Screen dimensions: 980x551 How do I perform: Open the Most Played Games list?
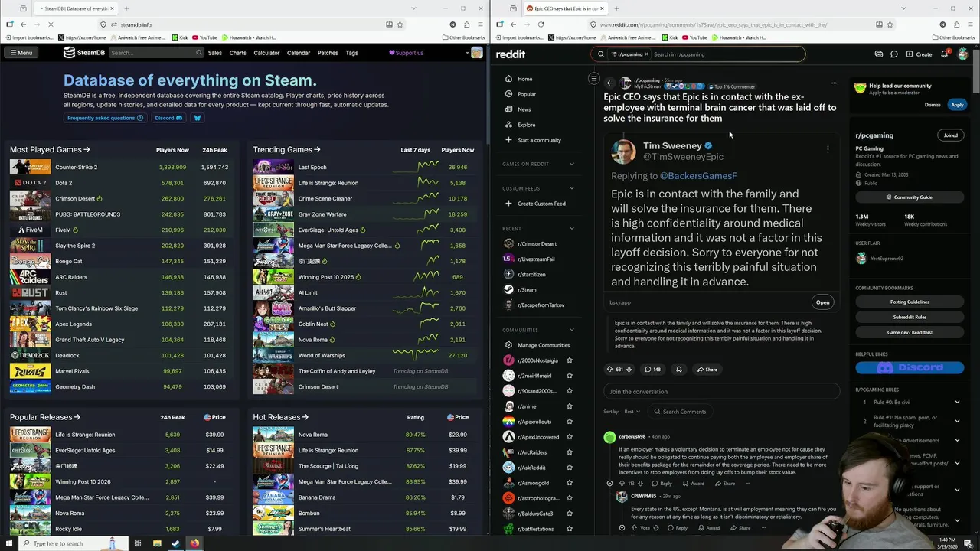[x=50, y=150]
